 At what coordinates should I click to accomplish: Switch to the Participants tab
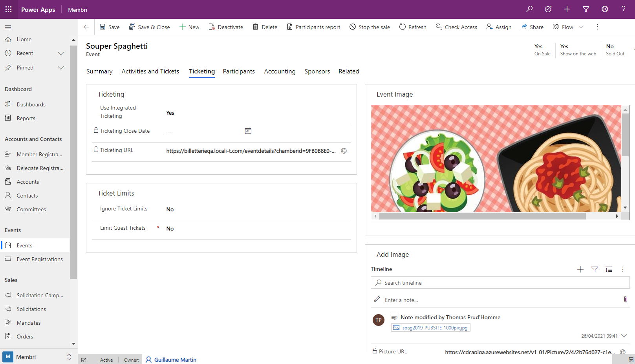[x=239, y=71]
